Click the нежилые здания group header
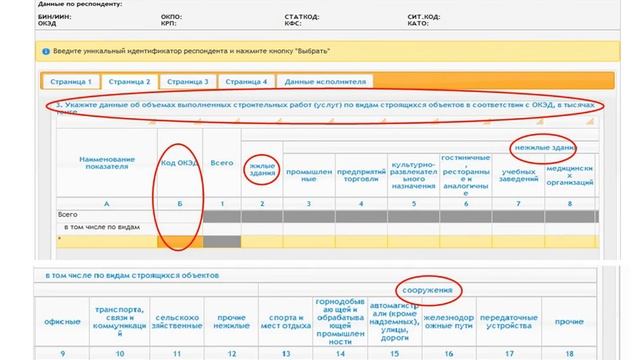This screenshot has height=360, width=640. (545, 148)
